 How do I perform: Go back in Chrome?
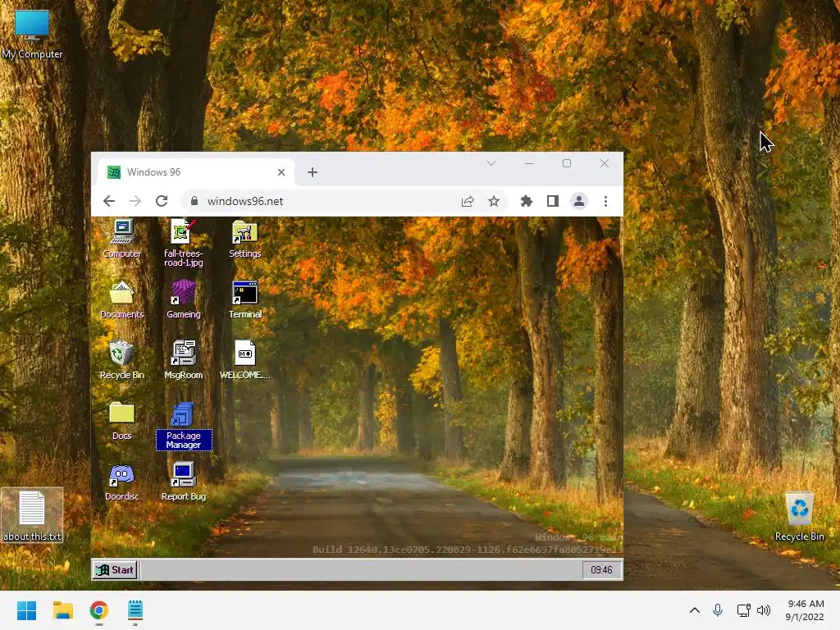[x=109, y=201]
